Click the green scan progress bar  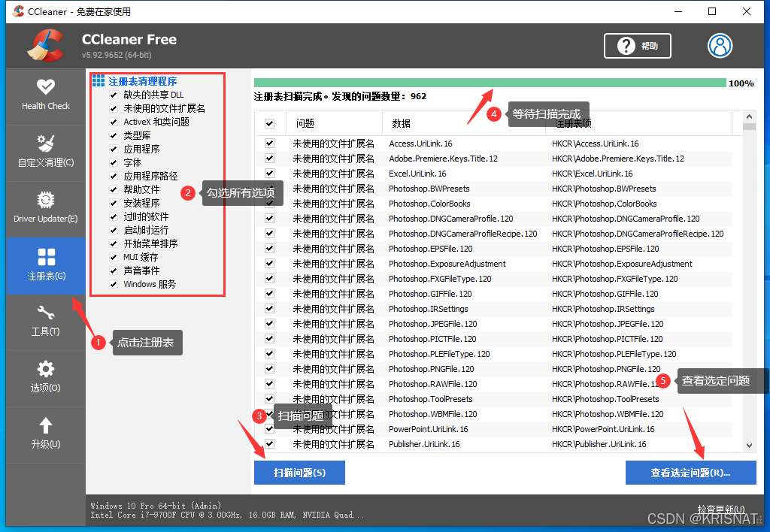(x=489, y=79)
